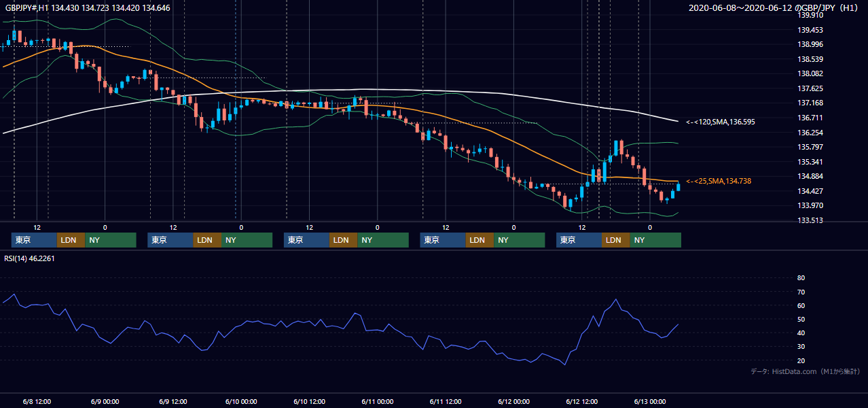
Task: Click the 139.910 price axis label
Action: pyautogui.click(x=810, y=15)
